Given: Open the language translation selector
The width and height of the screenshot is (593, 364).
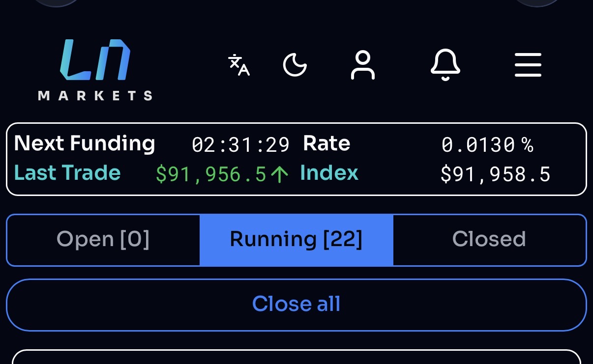Looking at the screenshot, I should [x=239, y=65].
